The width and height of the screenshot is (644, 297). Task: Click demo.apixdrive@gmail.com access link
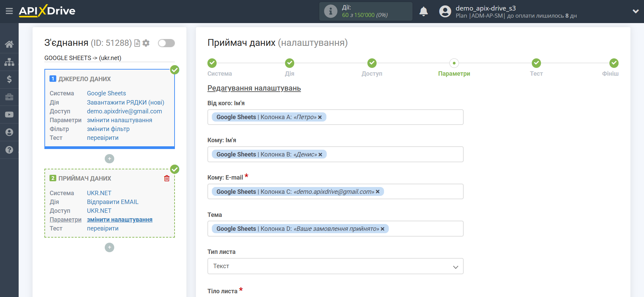(x=124, y=111)
